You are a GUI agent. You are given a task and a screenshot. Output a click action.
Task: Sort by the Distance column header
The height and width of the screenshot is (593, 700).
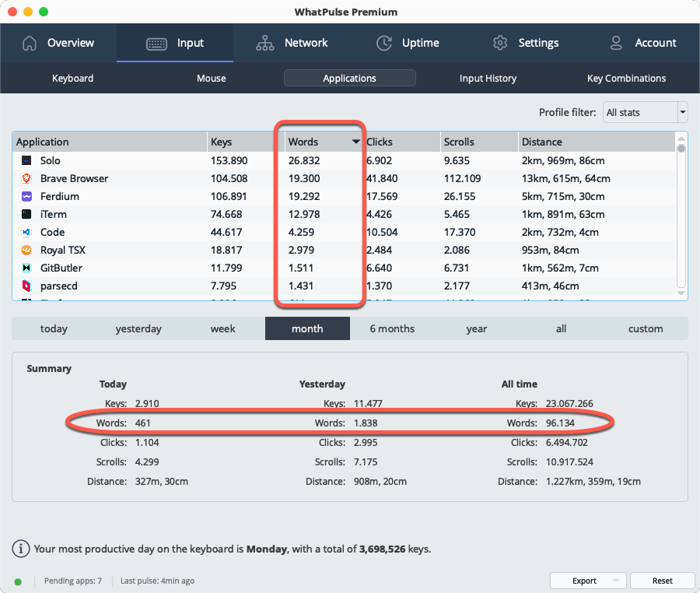pyautogui.click(x=597, y=142)
